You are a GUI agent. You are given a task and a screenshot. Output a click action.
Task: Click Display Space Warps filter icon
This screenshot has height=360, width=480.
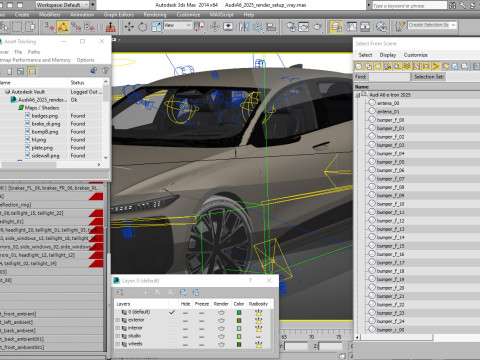(407, 66)
